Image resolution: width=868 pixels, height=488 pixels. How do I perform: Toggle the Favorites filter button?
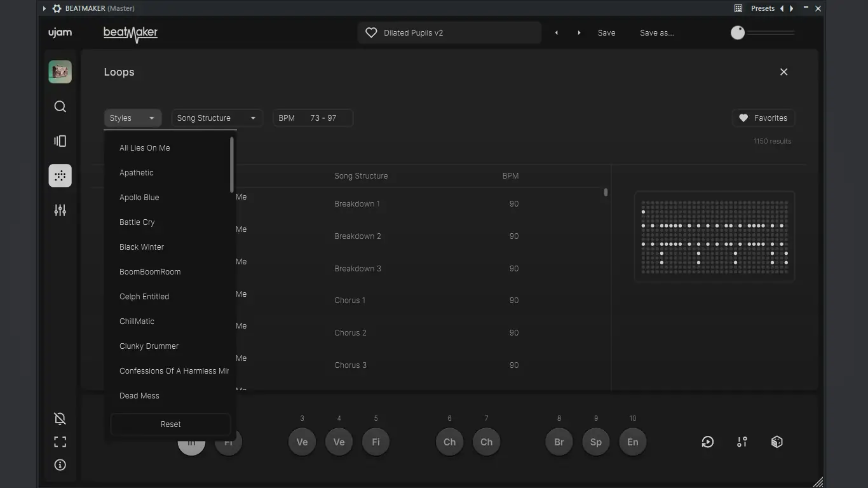pos(763,118)
